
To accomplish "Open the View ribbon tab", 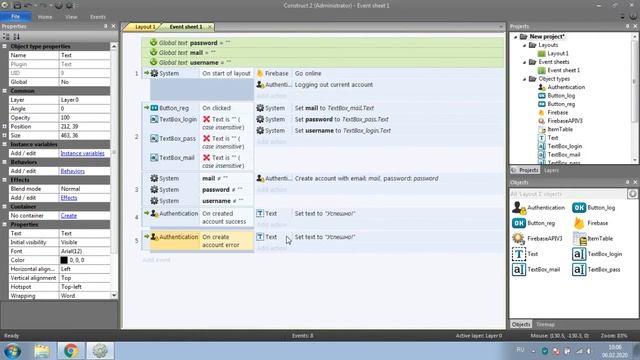I will pyautogui.click(x=71, y=17).
